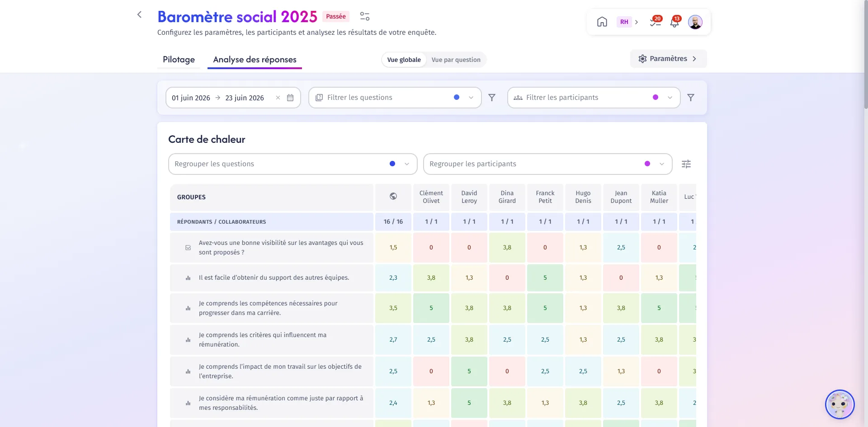This screenshot has height=427, width=868.
Task: Click the Jean Dupont column header
Action: [621, 197]
